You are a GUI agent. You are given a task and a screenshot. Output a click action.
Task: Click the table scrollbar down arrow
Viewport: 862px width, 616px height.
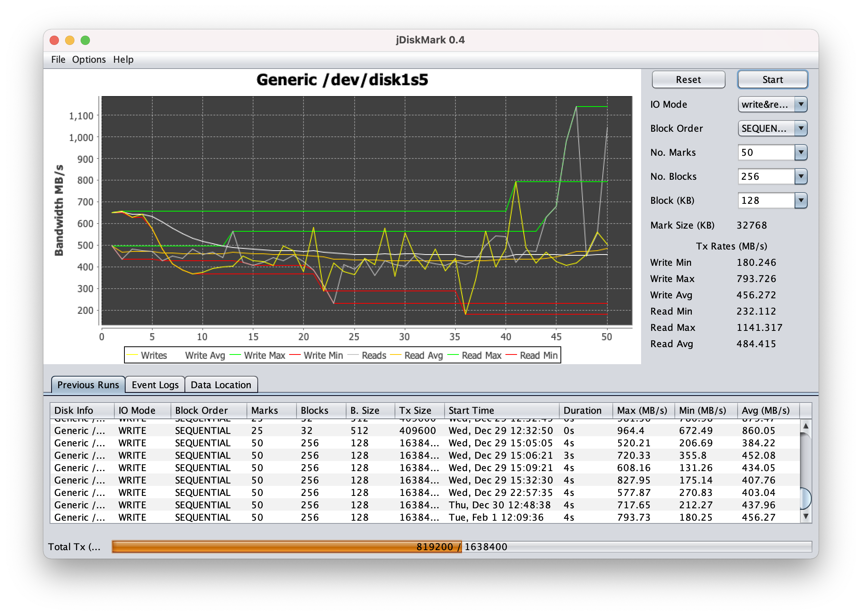point(806,516)
